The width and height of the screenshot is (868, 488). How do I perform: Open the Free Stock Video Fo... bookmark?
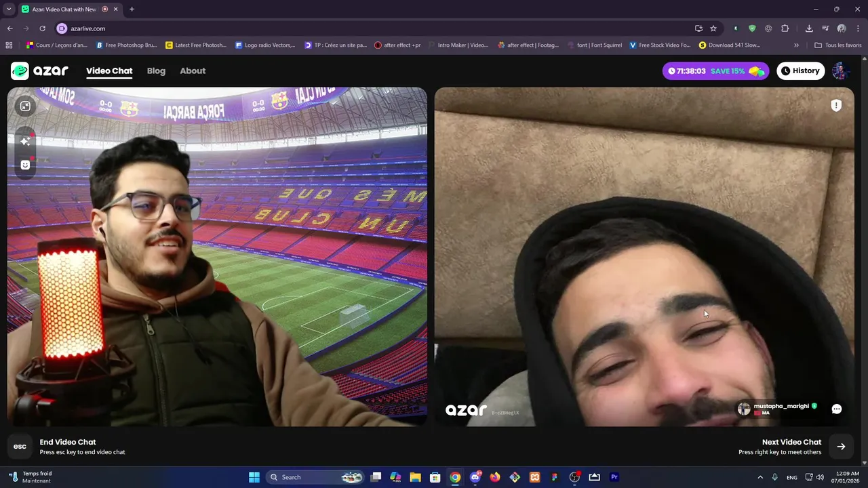(x=660, y=45)
